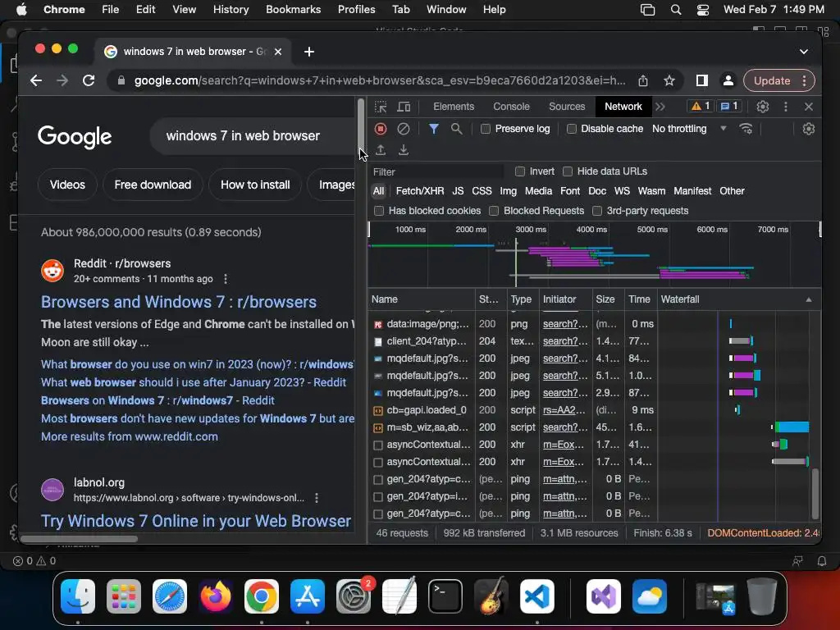Open Visual Studio Code from Dock
Image resolution: width=840 pixels, height=630 pixels.
pos(536,596)
